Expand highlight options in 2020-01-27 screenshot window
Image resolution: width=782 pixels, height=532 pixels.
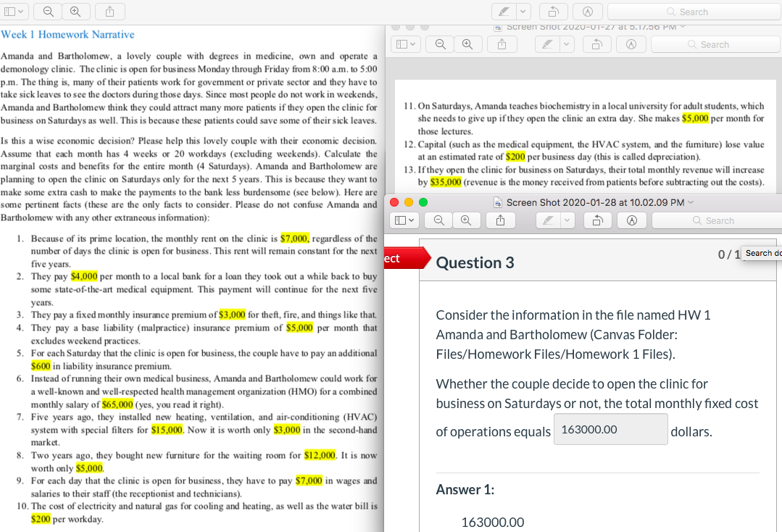click(x=567, y=44)
